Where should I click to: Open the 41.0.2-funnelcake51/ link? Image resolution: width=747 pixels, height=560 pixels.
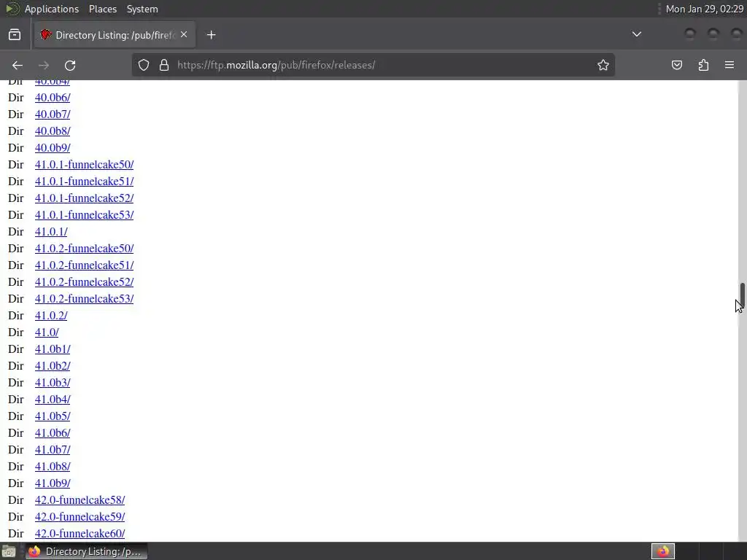[85, 265]
